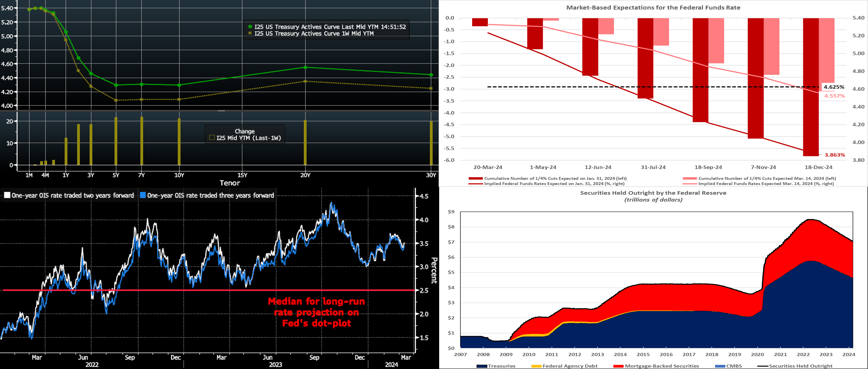Screen dimensions: 868x369
Task: Click the 4.625% dashed line label
Action: point(834,87)
